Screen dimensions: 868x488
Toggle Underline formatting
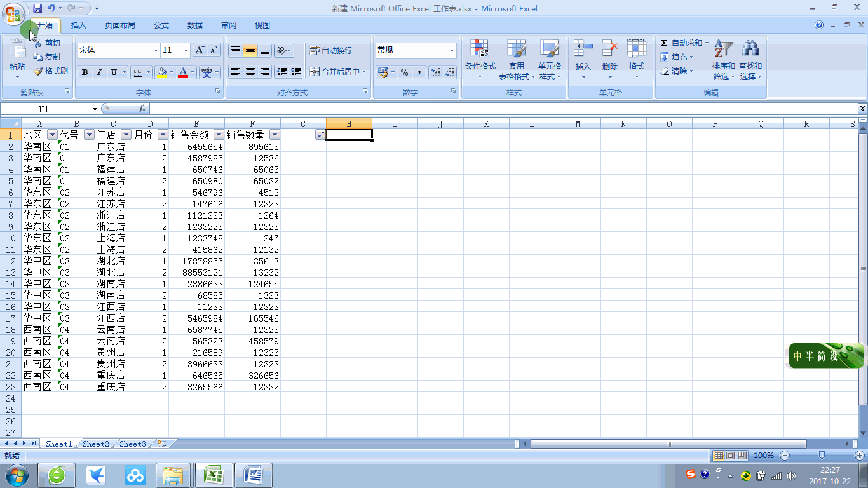point(114,72)
